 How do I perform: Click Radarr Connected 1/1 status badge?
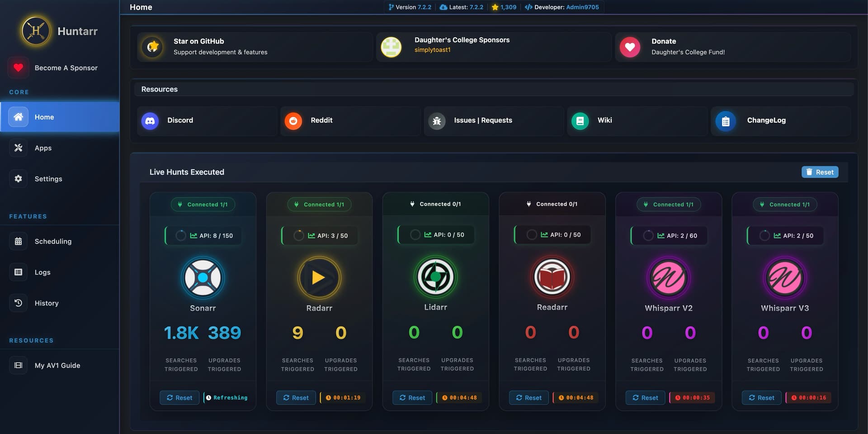pyautogui.click(x=319, y=205)
